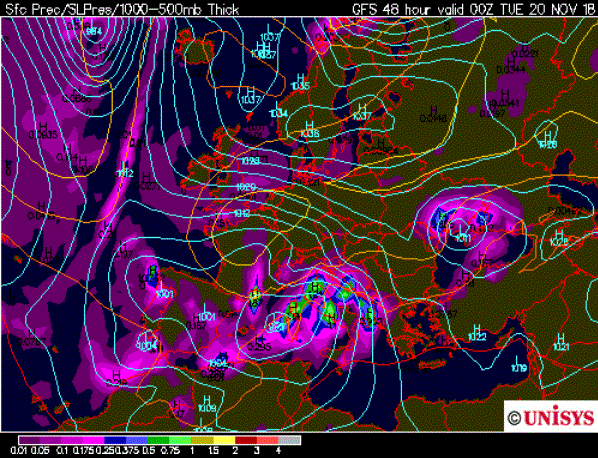Click the dark red 2 legend swatch
The width and height of the screenshot is (598, 458).
pyautogui.click(x=246, y=440)
